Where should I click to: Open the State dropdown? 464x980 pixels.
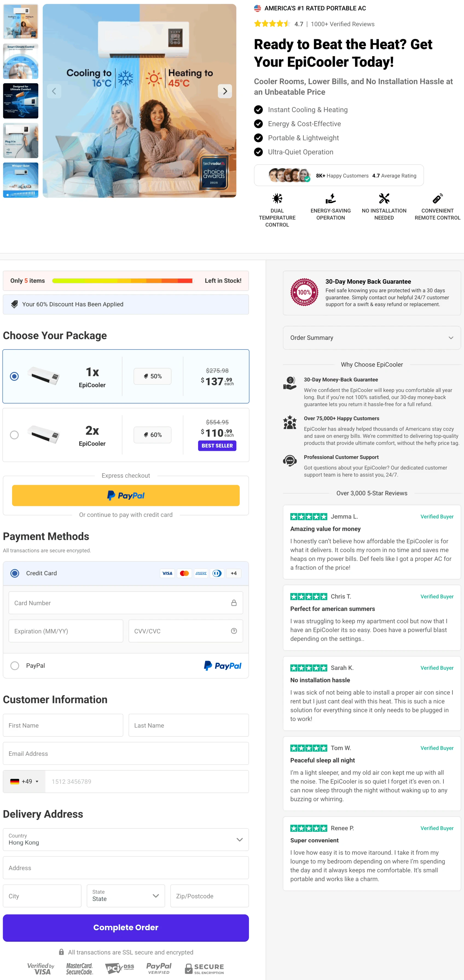point(126,895)
